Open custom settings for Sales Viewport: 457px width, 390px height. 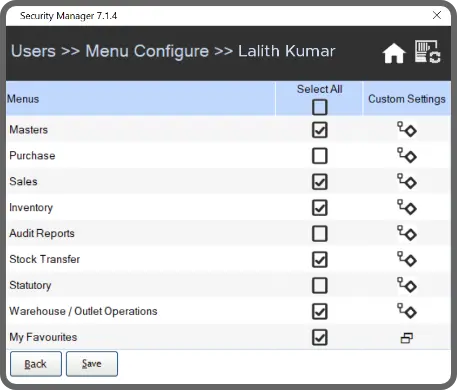407,181
